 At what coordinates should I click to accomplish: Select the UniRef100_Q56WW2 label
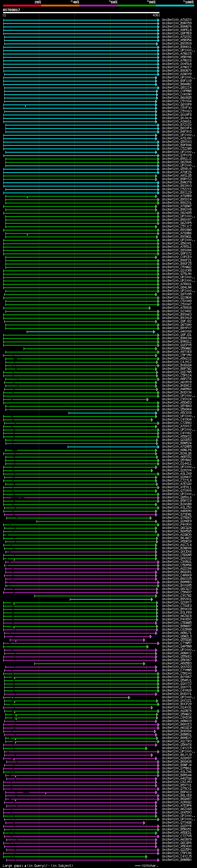coord(177,349)
